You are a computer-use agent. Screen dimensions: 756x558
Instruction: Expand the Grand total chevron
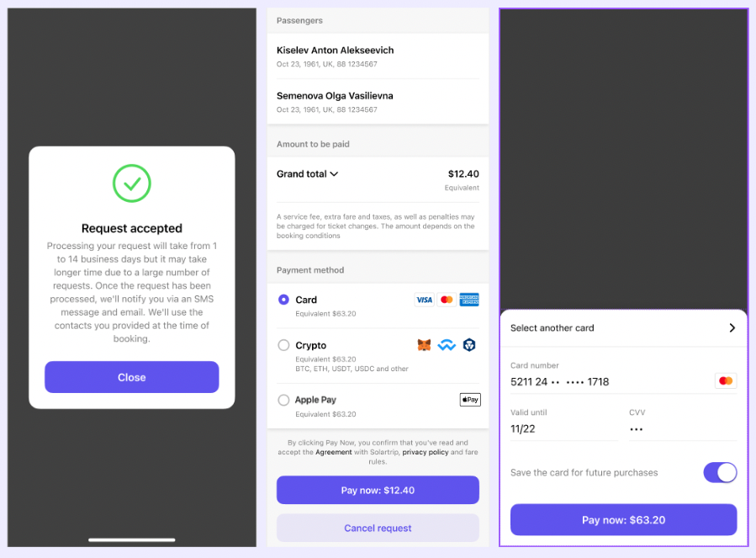(x=334, y=174)
